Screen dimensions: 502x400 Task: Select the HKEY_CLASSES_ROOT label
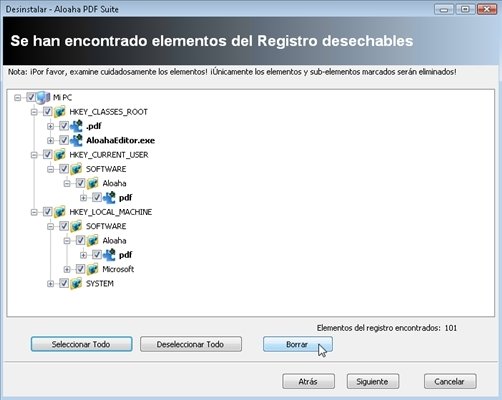(108, 112)
